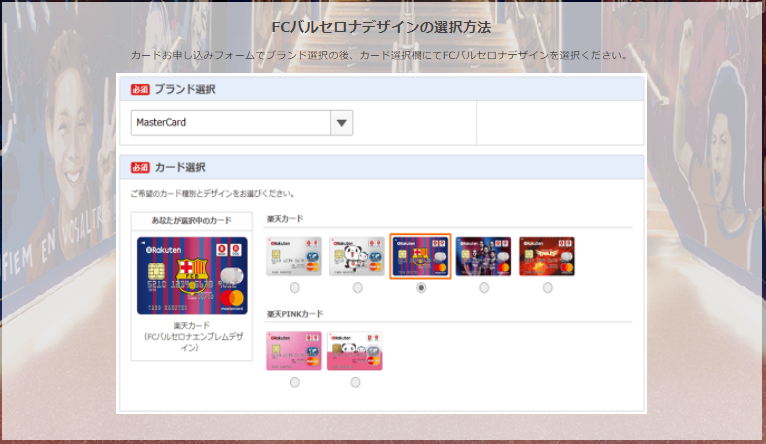The width and height of the screenshot is (766, 444).
Task: Click the ブランド選択 section header text
Action: 185,89
